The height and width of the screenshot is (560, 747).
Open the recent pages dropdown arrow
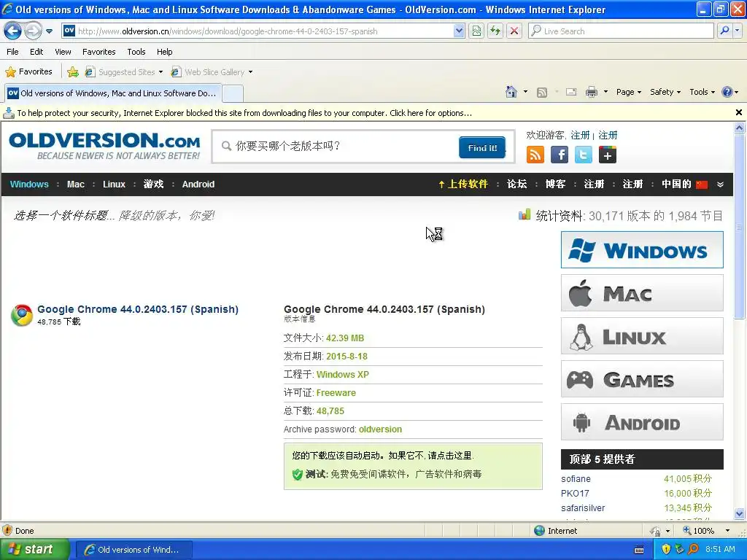[49, 31]
